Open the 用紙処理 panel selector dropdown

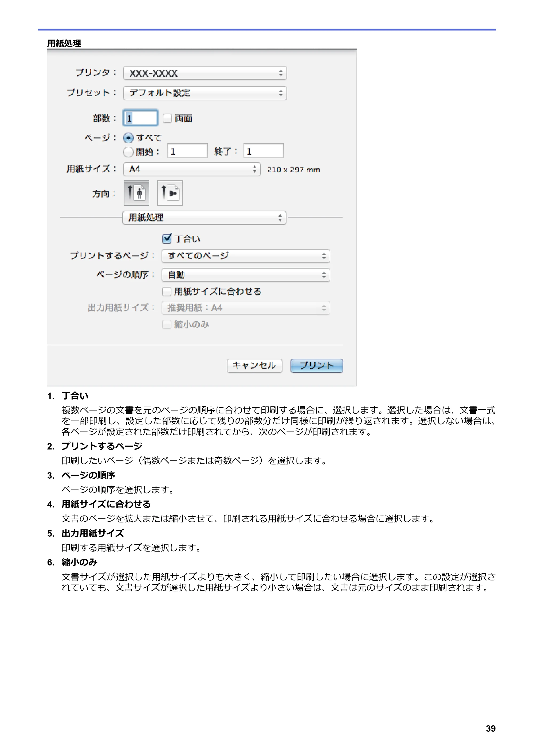coord(204,218)
